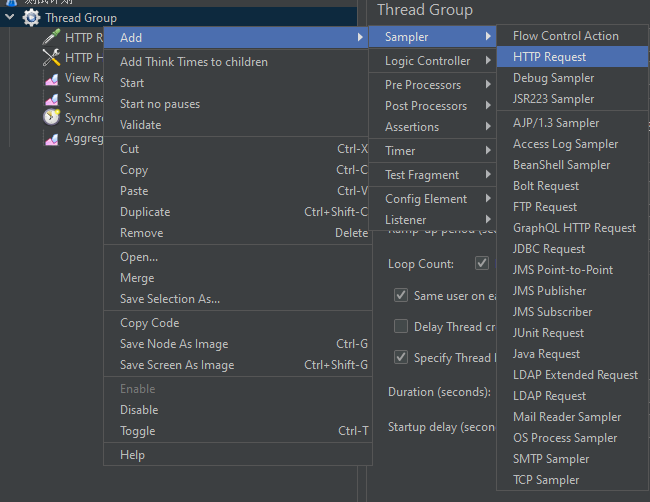650x502 pixels.
Task: Choose Save Selection As...
Action: point(238,298)
